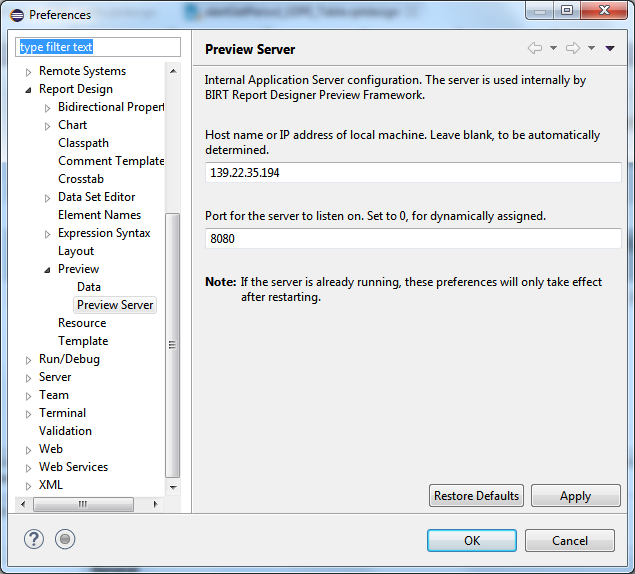
Task: Expand the Remote Systems node
Action: click(28, 72)
